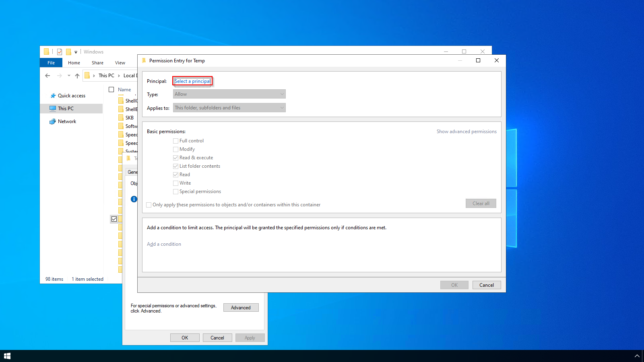Navigate up one folder level

point(77,76)
